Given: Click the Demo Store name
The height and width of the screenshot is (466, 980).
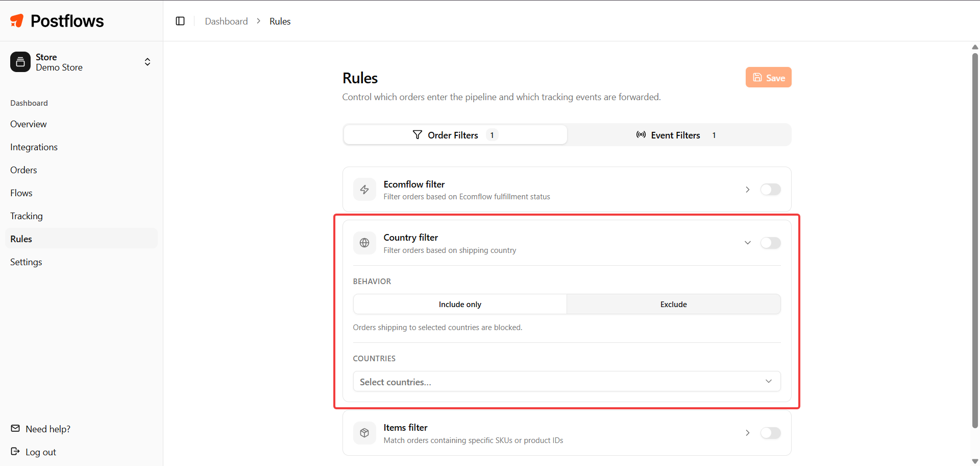Looking at the screenshot, I should click(59, 67).
